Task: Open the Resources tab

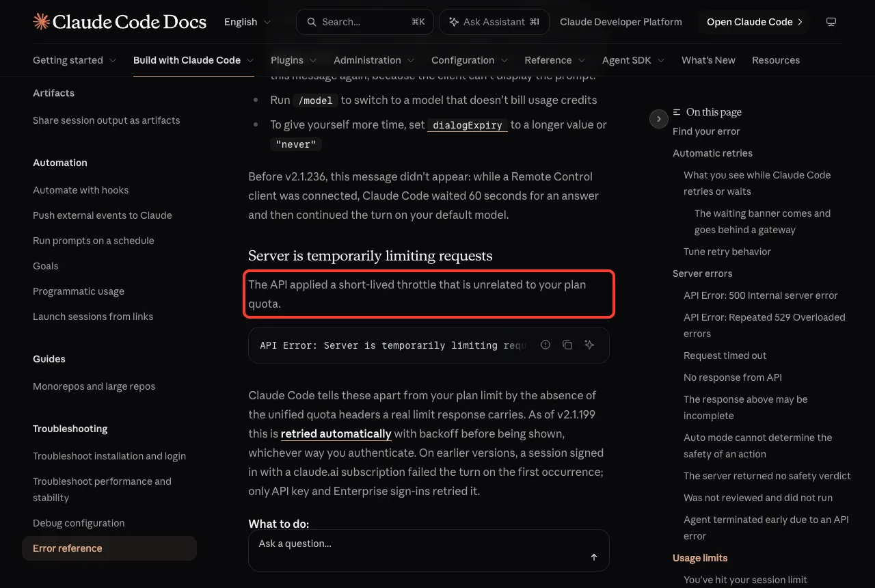Action: [776, 60]
